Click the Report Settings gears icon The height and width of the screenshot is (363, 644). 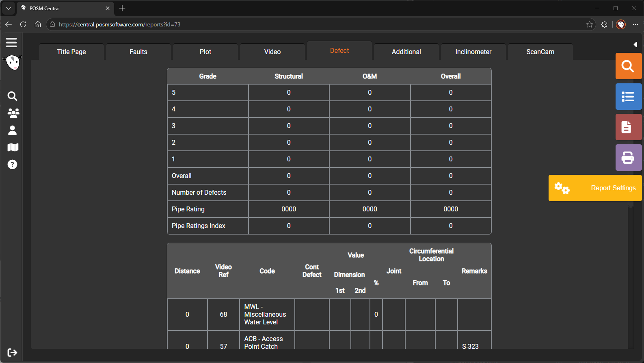click(x=562, y=188)
